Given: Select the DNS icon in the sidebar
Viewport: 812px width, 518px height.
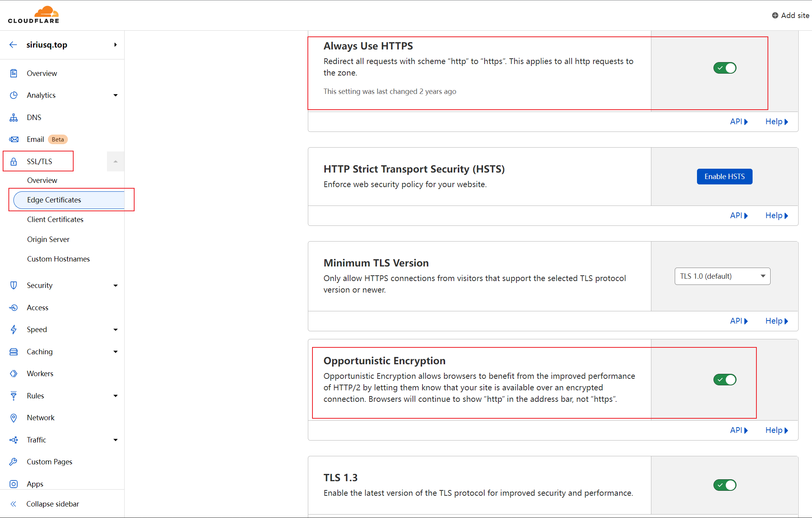Looking at the screenshot, I should pyautogui.click(x=14, y=117).
